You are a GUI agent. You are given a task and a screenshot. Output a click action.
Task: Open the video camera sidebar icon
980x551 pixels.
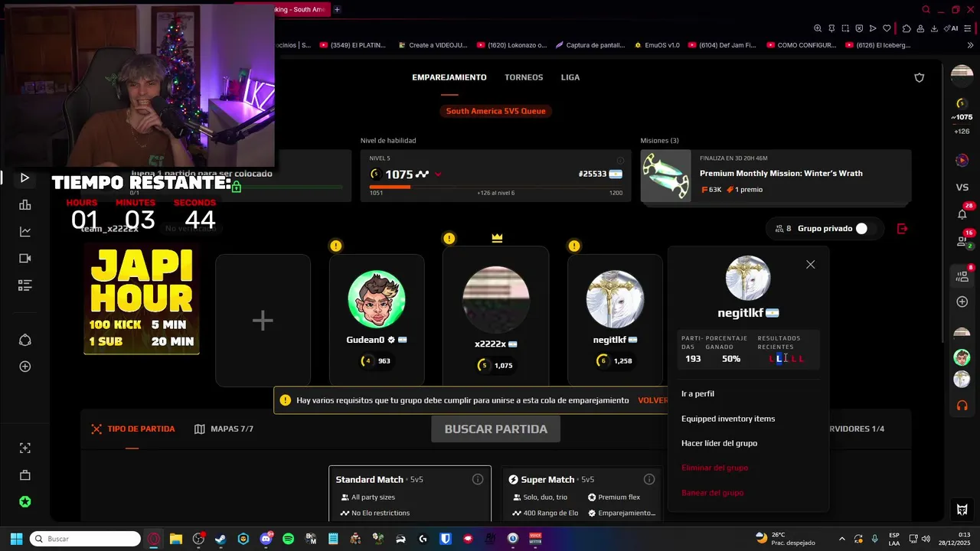pos(24,258)
